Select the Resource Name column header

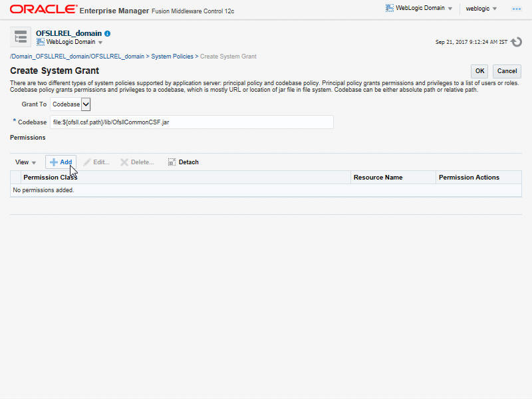(x=393, y=178)
